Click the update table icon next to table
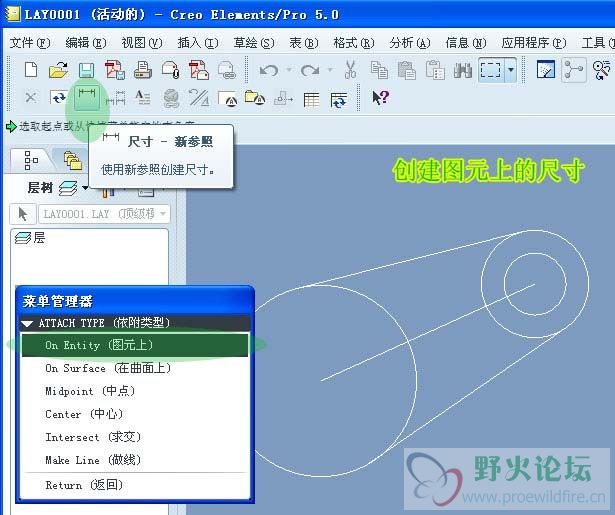615x515 pixels. [x=339, y=99]
